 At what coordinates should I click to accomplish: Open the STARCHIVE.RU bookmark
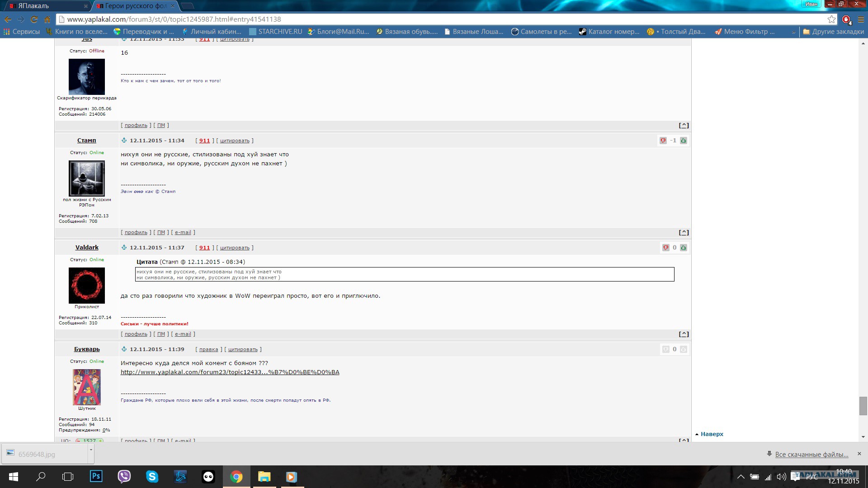point(275,32)
